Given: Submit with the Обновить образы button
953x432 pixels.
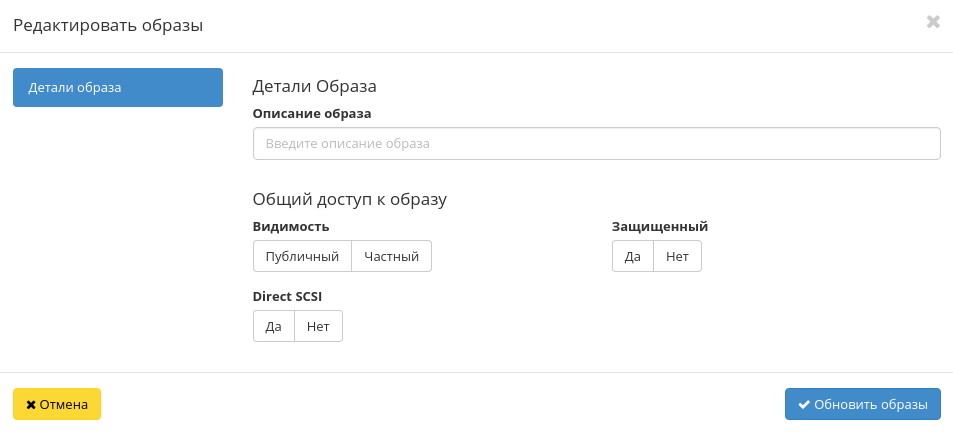Looking at the screenshot, I should coord(862,405).
